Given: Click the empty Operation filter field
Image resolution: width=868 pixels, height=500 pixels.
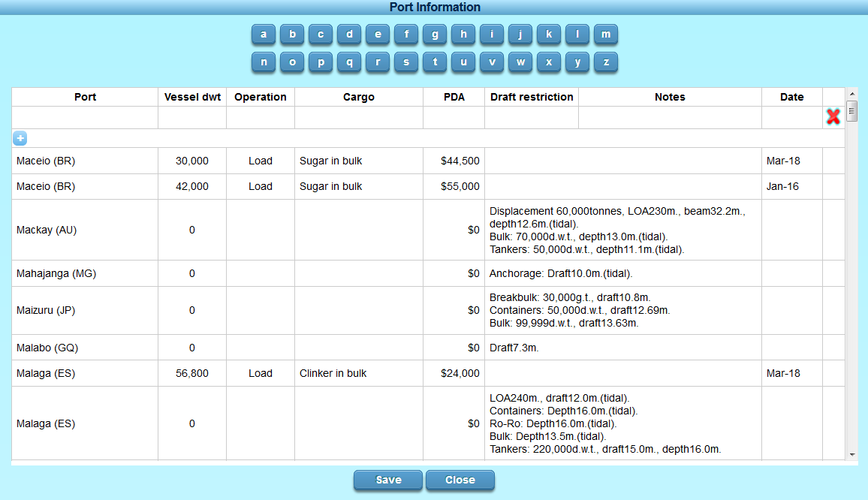Looking at the screenshot, I should (261, 117).
